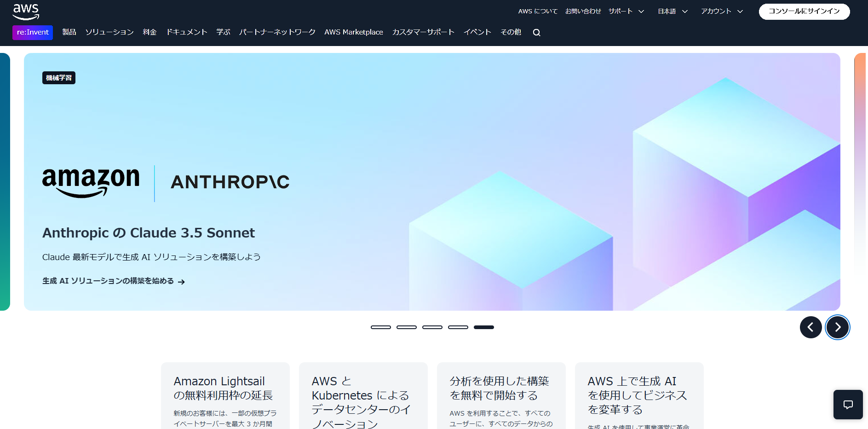
Task: Select the fourth carousel indicator
Action: (x=458, y=327)
